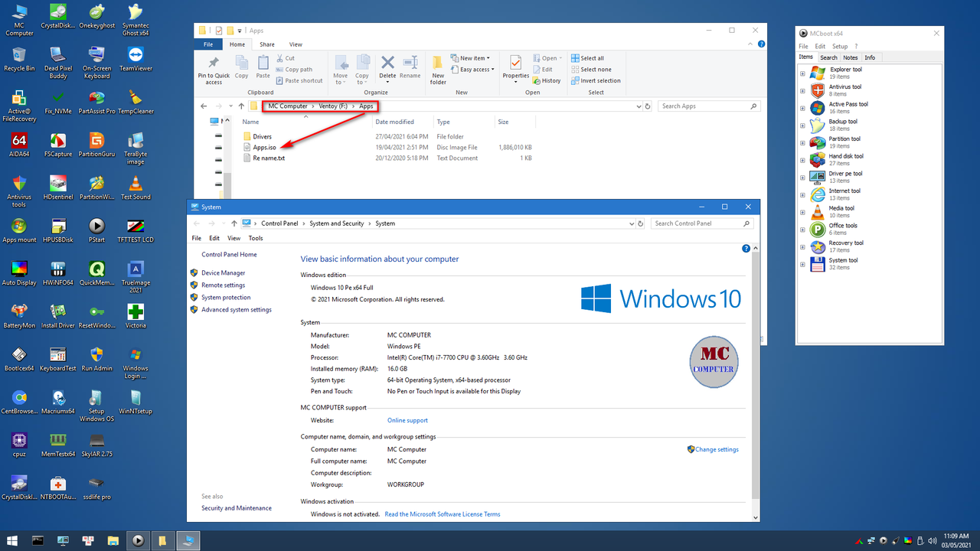The width and height of the screenshot is (980, 551).
Task: Open the On-Screen Keyboard desktop icon
Action: point(96,62)
